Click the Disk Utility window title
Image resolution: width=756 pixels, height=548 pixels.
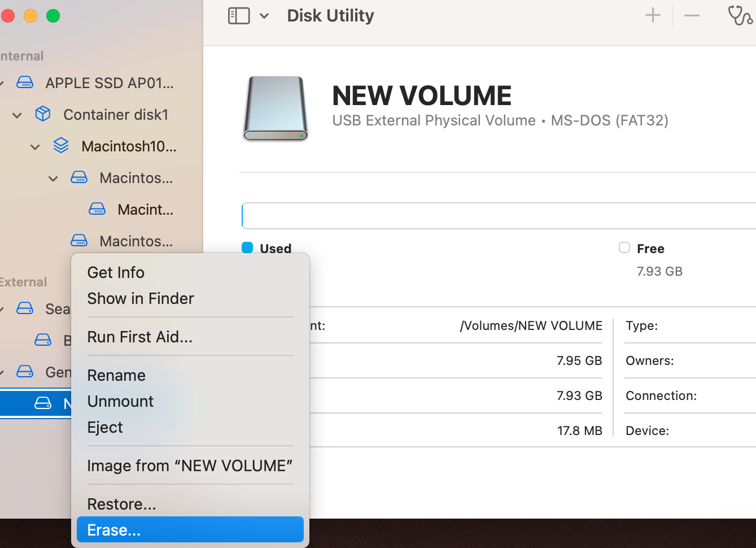[330, 16]
